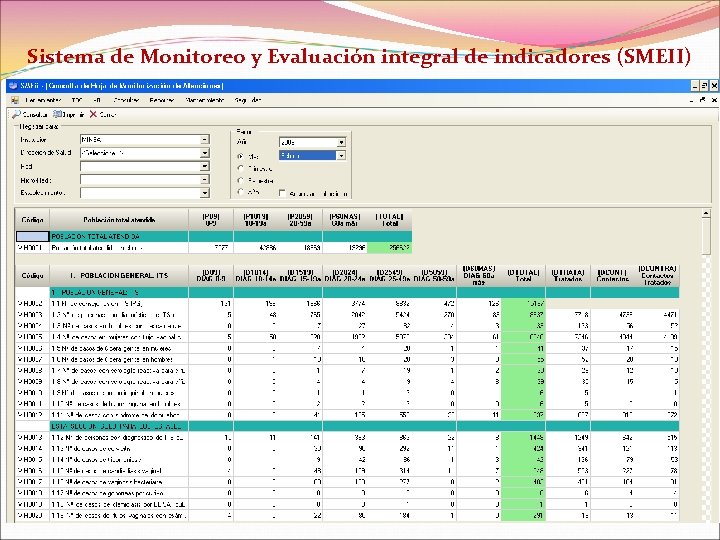Click the row about Gonorrea en mujeres
This screenshot has width=720, height=540.
click(347, 349)
